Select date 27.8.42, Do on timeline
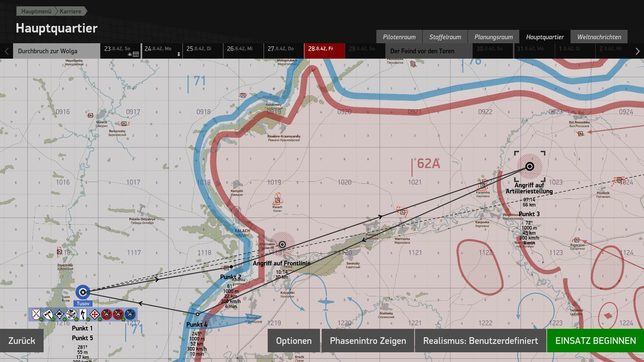644x362 pixels. click(284, 51)
